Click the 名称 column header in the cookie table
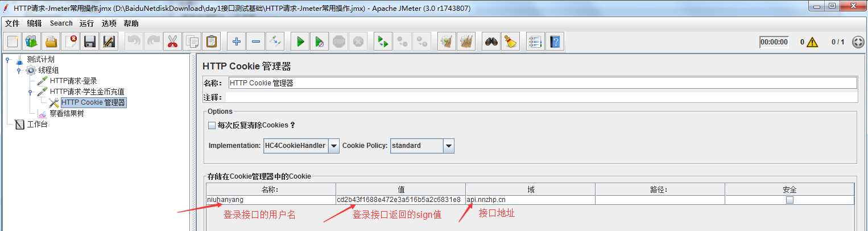This screenshot has height=231, width=868. (x=271, y=189)
